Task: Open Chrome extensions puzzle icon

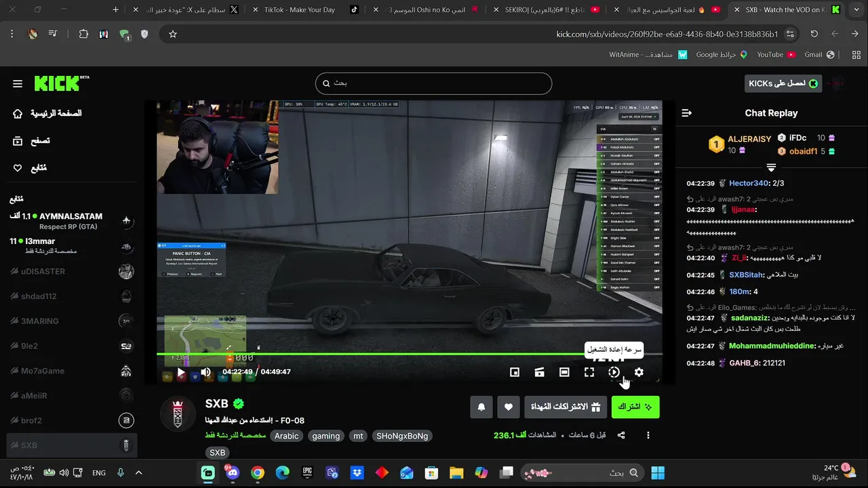Action: click(83, 34)
